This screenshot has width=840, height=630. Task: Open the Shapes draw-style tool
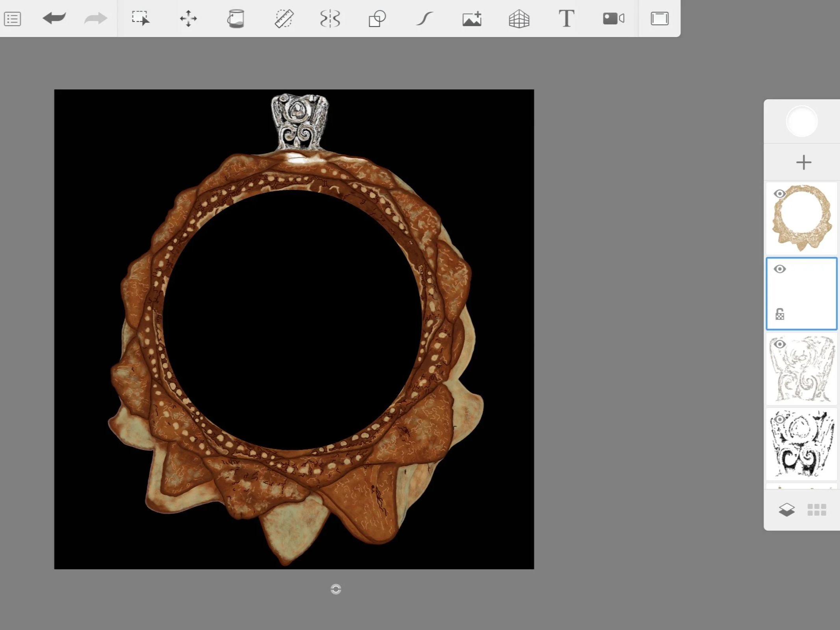377,19
